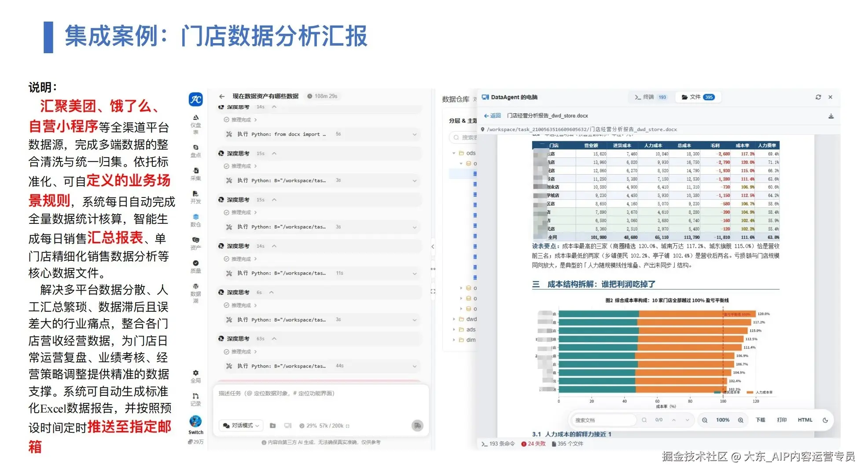This screenshot has width=868, height=475.
Task: Collapse the 深度思考 6s section
Action: coord(272,292)
